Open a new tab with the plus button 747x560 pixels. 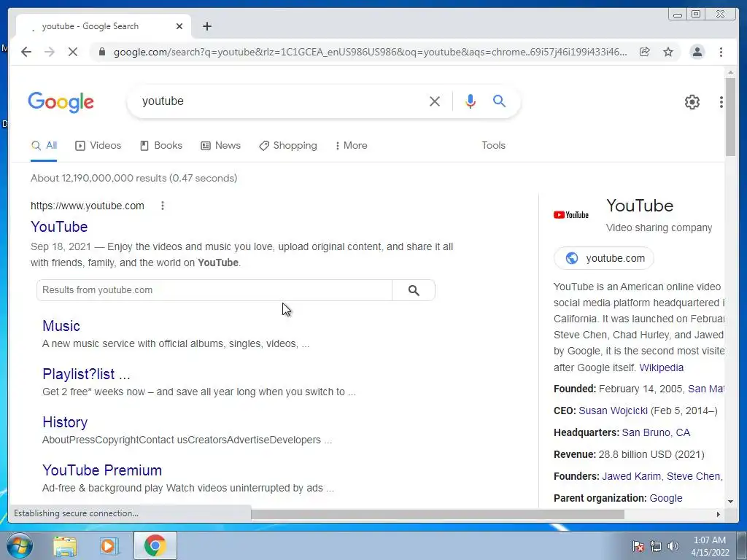pos(206,26)
